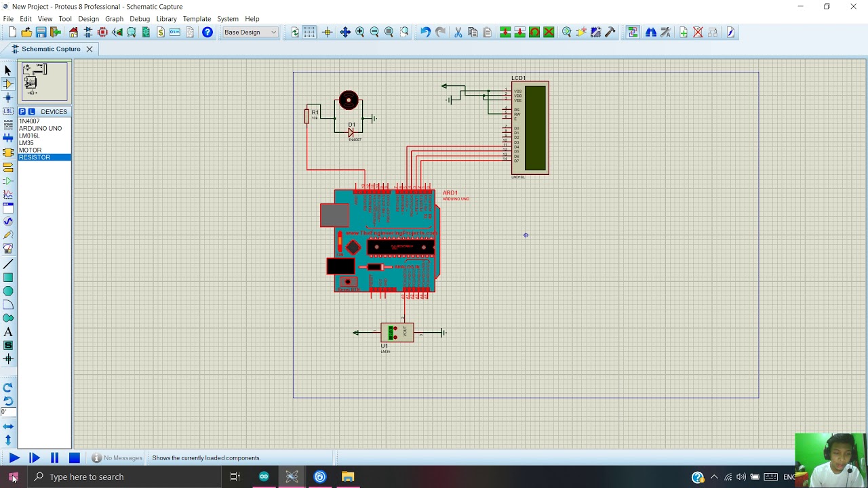The image size is (868, 488).
Task: Click the Pan center-at-cursor icon
Action: click(345, 33)
